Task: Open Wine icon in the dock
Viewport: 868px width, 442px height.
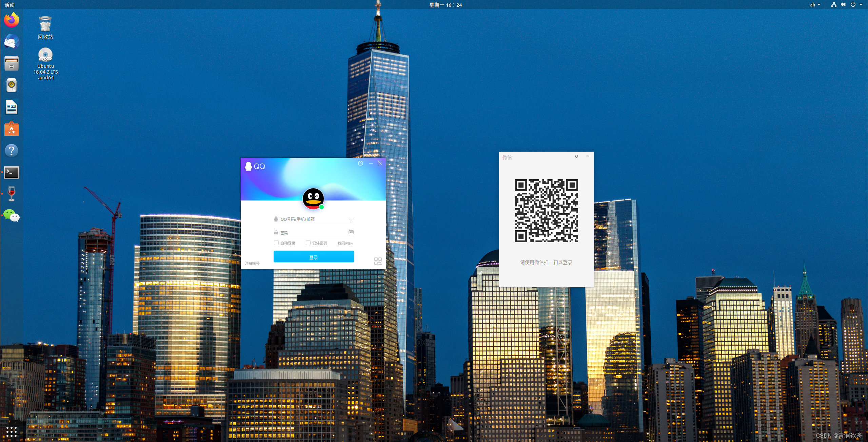Action: click(x=12, y=194)
